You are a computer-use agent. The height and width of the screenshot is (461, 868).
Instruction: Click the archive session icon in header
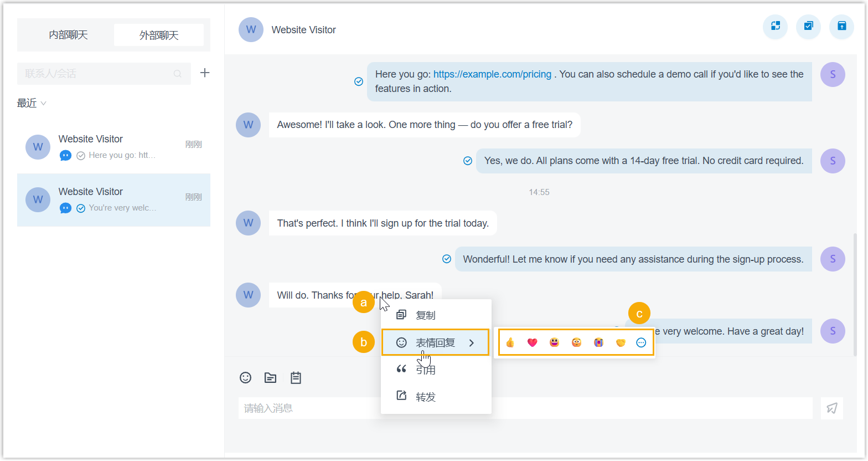(x=841, y=26)
